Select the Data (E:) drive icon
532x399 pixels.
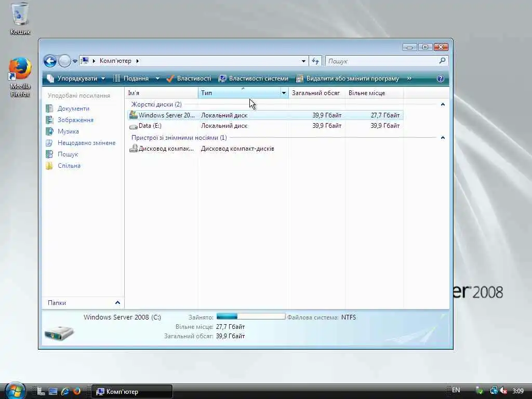pyautogui.click(x=134, y=126)
